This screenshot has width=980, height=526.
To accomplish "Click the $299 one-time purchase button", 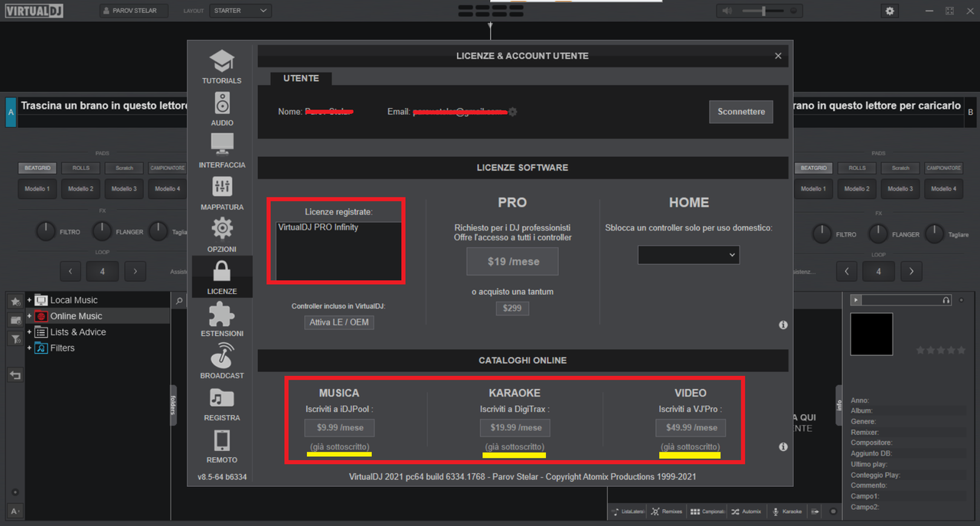I will [512, 309].
